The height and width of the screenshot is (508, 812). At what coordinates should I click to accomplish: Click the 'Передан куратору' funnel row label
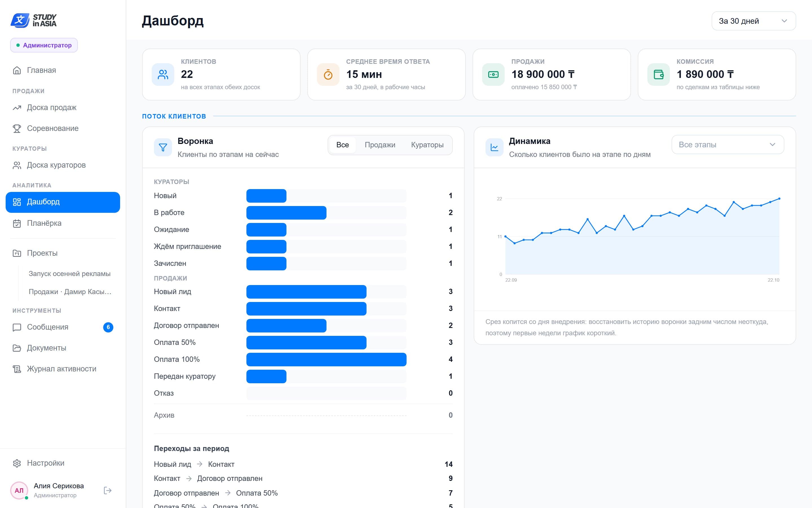pos(185,376)
